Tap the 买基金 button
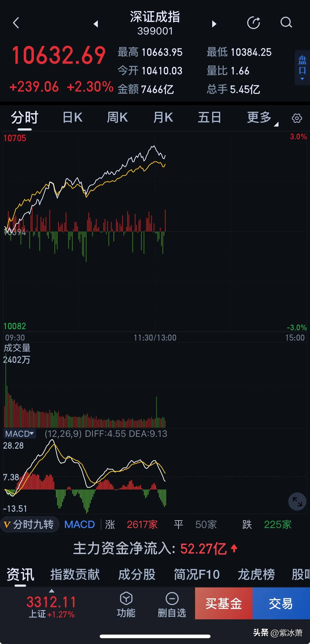This screenshot has height=644, width=310. coord(224,603)
